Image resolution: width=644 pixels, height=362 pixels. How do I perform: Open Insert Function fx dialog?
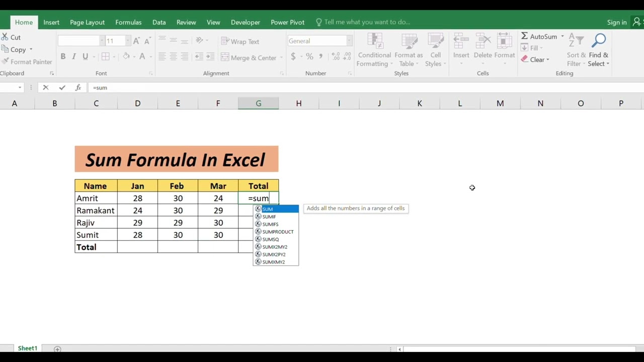[78, 87]
